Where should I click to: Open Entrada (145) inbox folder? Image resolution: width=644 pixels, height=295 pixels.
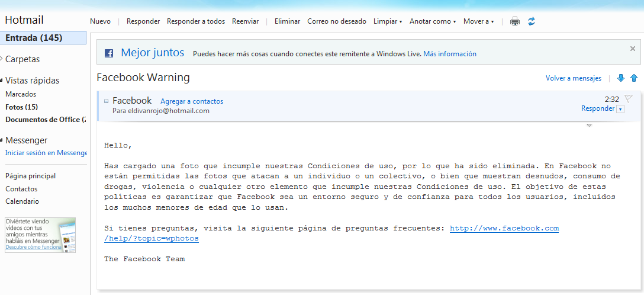pyautogui.click(x=43, y=38)
